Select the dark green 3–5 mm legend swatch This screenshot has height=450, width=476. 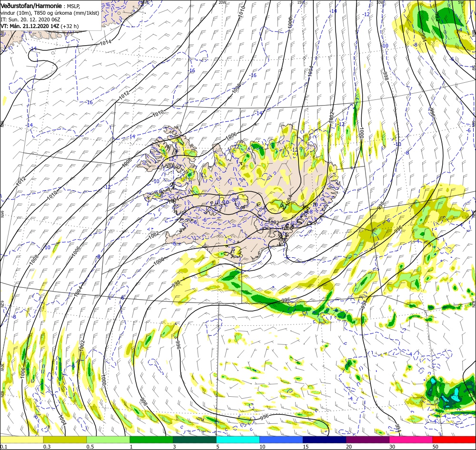pos(195,440)
